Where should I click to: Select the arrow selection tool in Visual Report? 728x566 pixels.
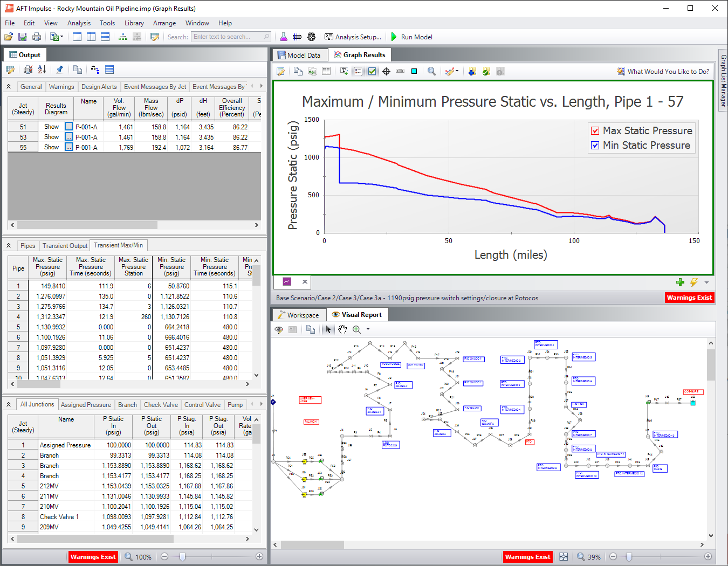tap(328, 329)
